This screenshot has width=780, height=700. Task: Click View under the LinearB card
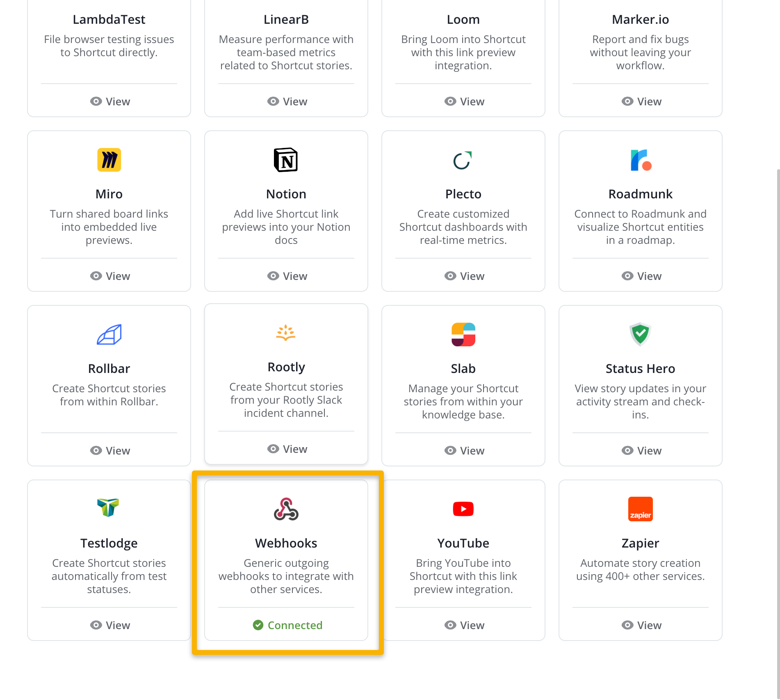coord(287,101)
